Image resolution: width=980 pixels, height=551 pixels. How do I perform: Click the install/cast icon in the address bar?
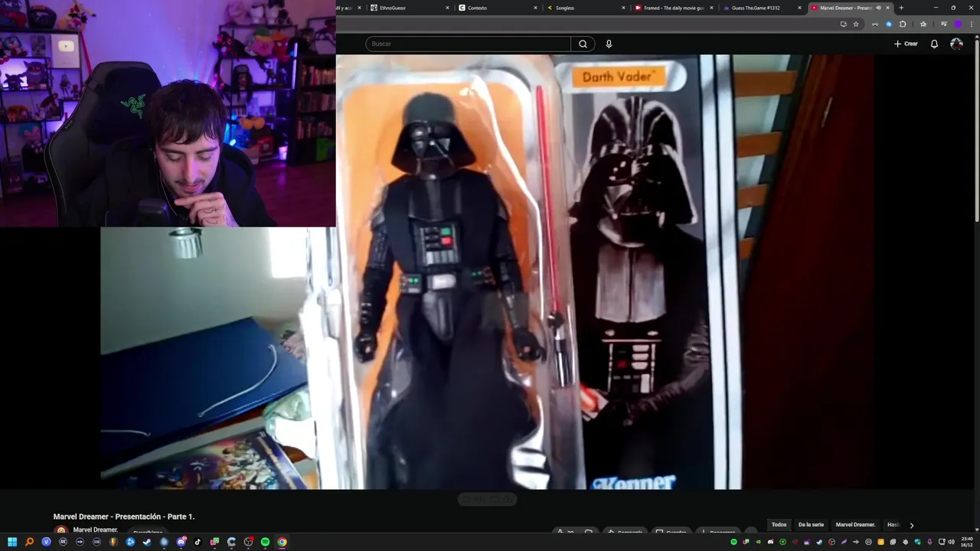pos(843,24)
